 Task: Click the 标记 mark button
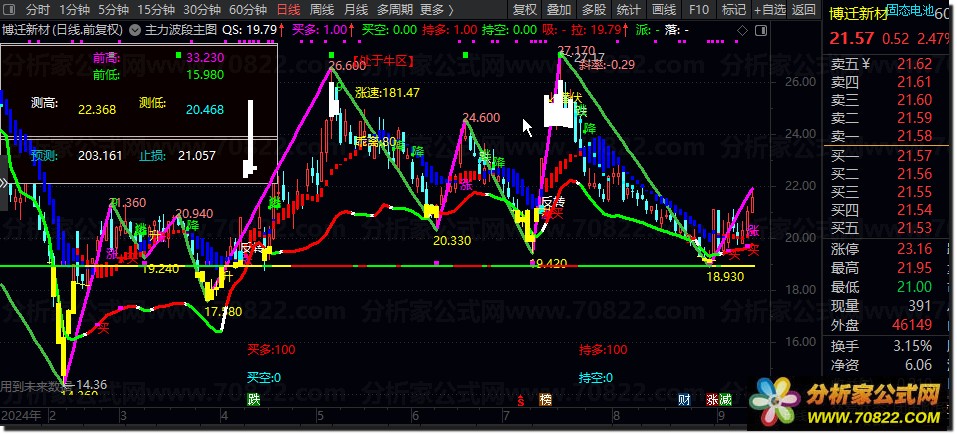point(734,10)
